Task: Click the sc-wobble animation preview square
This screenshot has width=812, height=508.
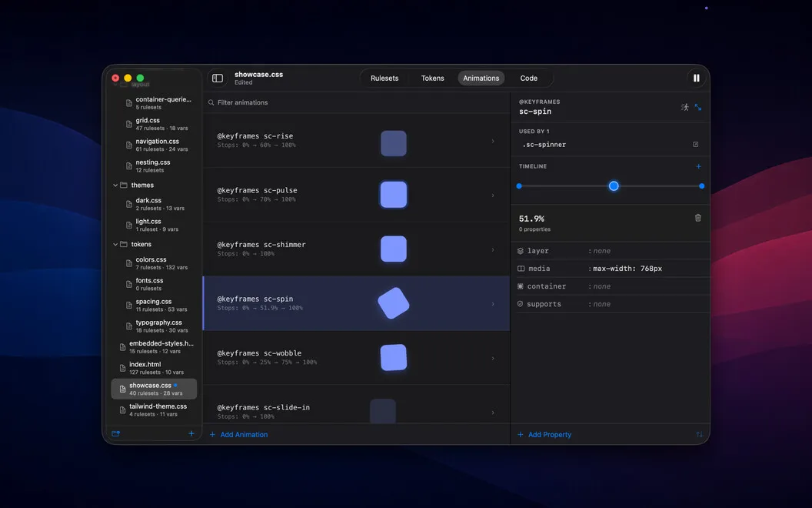Action: pos(394,358)
